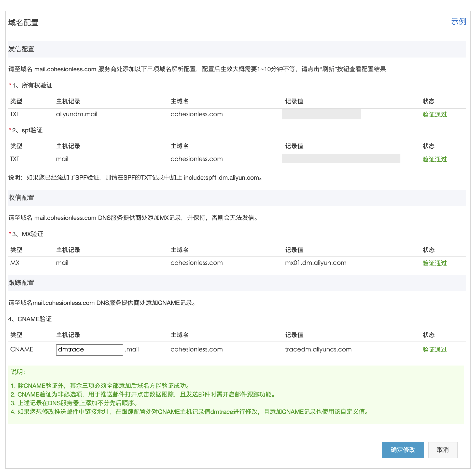Screen dimensions: 476x476
Task: Click the CNAME type cell
Action: pyautogui.click(x=22, y=349)
